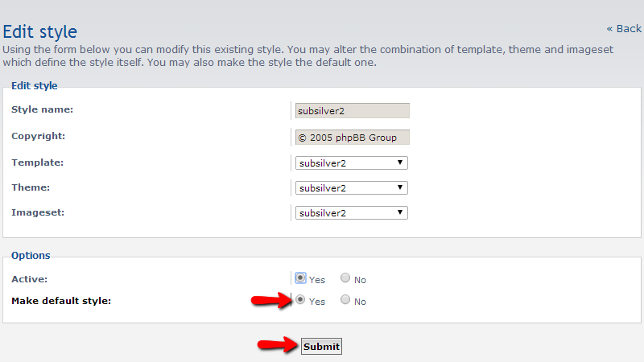Select No for the Active option
This screenshot has width=644, height=362.
(x=345, y=278)
